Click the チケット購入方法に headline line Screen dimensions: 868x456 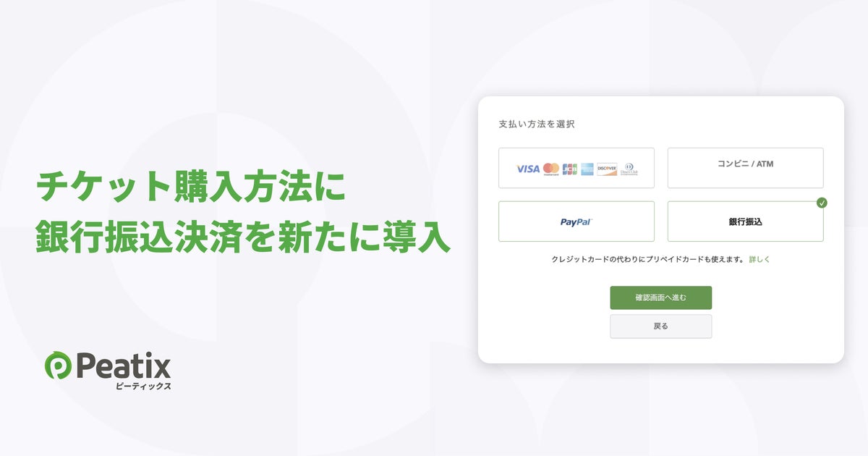click(190, 187)
